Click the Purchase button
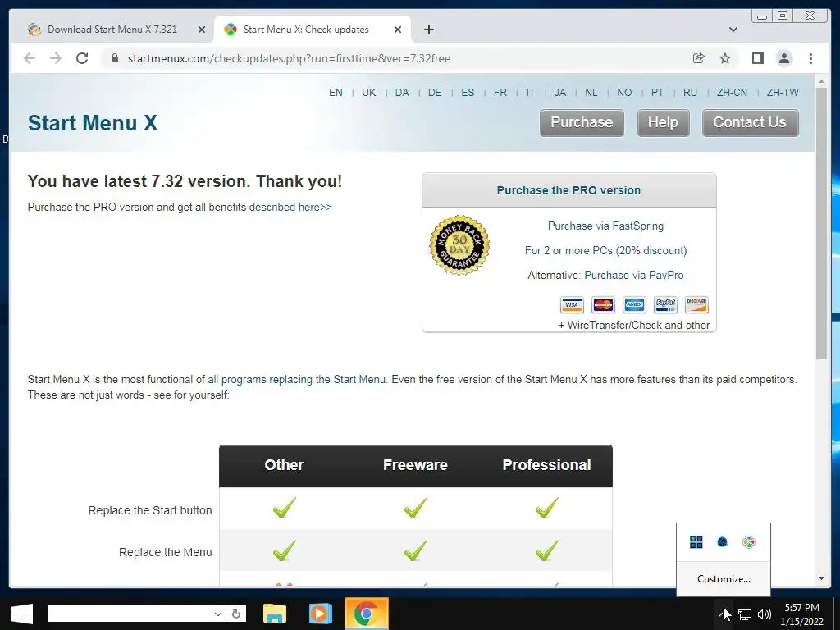 [x=582, y=123]
